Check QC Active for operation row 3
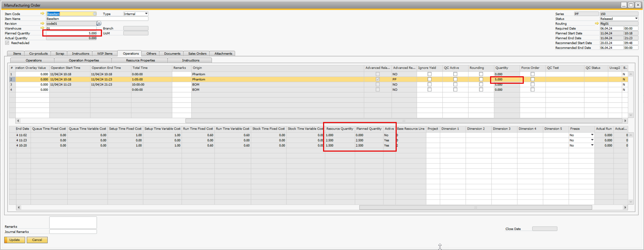The image size is (644, 250). coord(455,84)
